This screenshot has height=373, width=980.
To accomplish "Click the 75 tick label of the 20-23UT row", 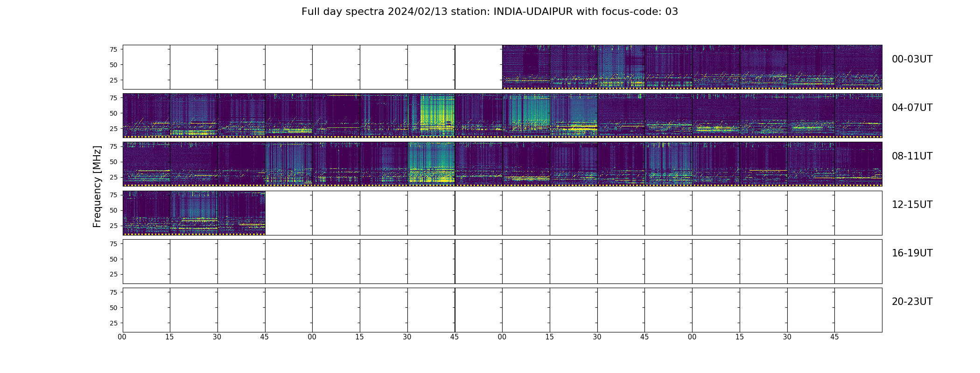I will 113,292.
